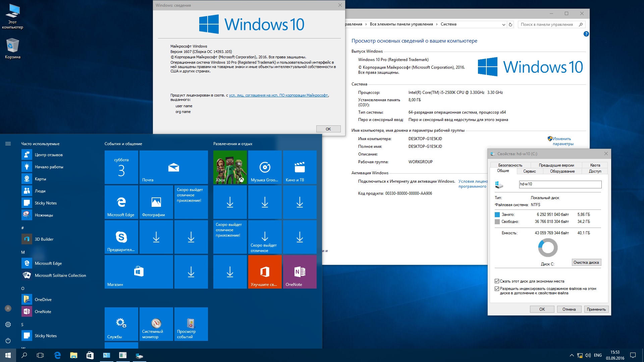Jump to letter O app group
644x362 pixels.
pos(23,288)
